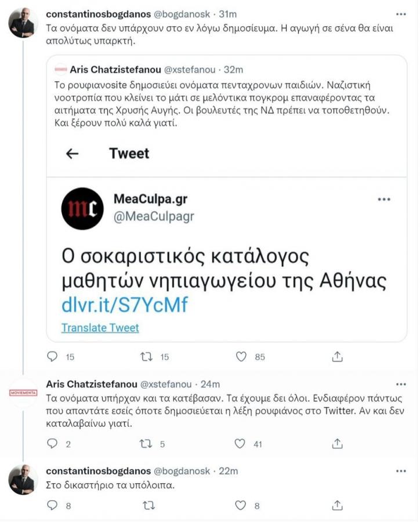
Task: Open more options on the 31m tweet
Action: pyautogui.click(x=401, y=14)
